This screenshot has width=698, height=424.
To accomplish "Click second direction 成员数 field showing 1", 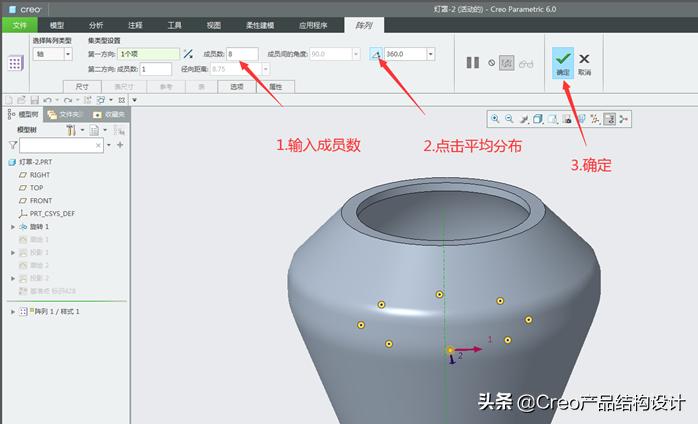I will click(x=156, y=69).
